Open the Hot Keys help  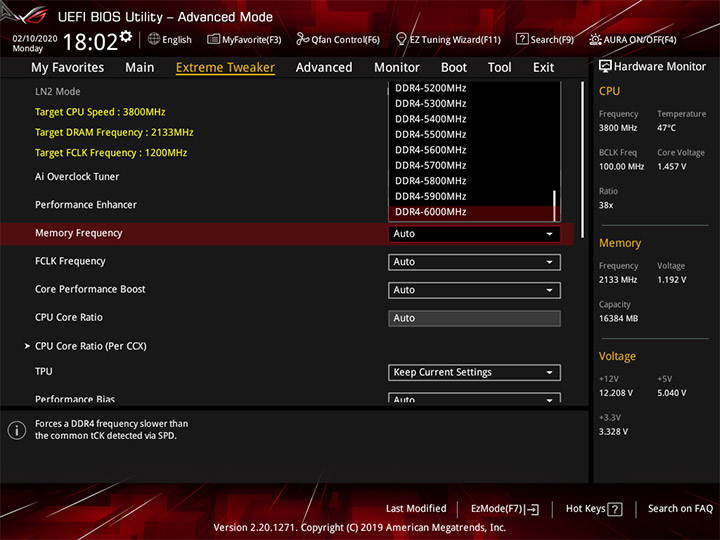point(594,509)
